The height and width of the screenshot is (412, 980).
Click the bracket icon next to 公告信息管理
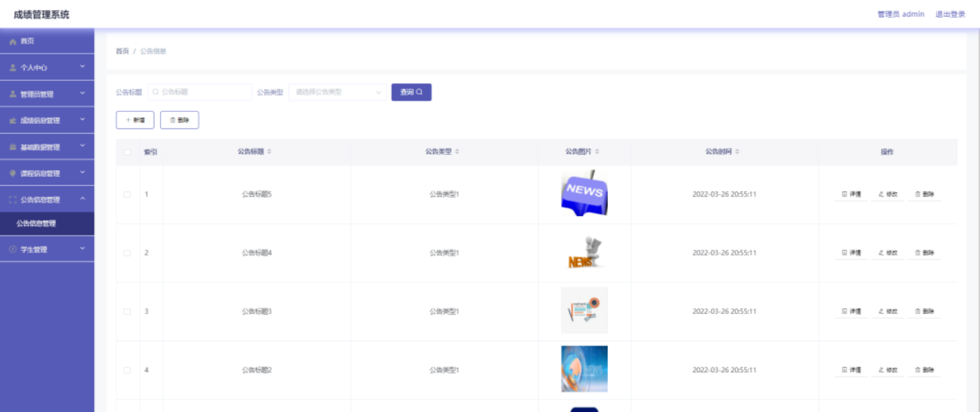click(x=13, y=199)
